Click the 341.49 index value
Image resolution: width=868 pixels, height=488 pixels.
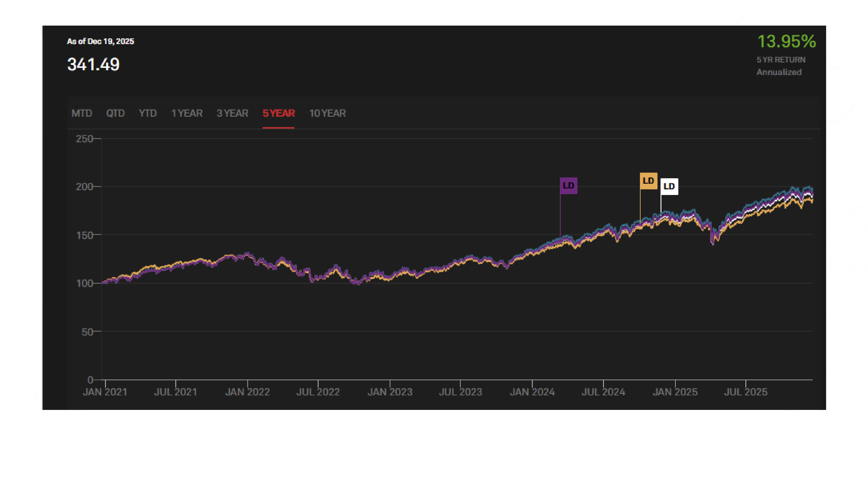coord(93,64)
